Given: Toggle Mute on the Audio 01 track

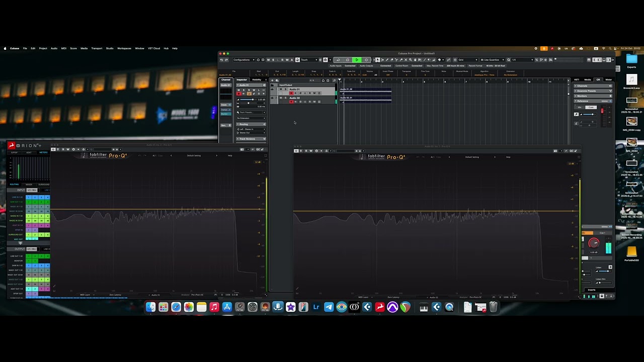Looking at the screenshot, I should [281, 89].
